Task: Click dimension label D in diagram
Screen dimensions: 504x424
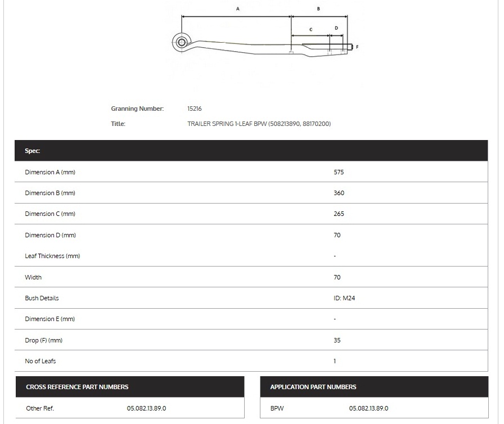Action: pyautogui.click(x=336, y=28)
